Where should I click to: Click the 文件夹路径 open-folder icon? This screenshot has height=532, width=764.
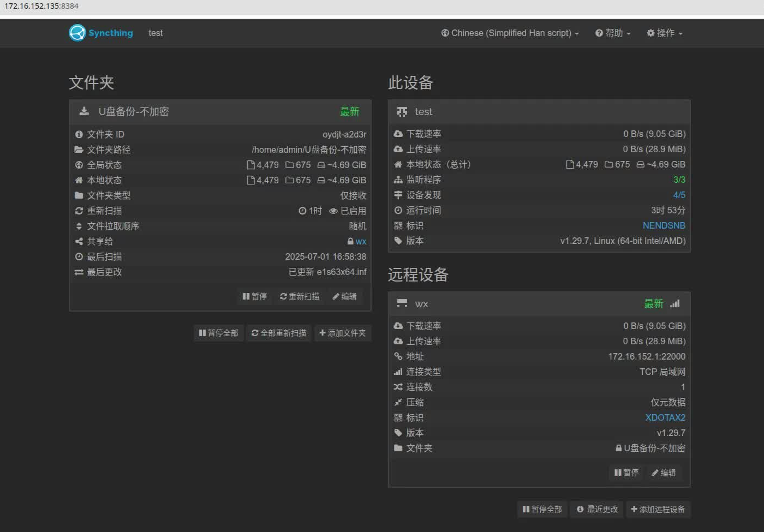click(x=79, y=150)
